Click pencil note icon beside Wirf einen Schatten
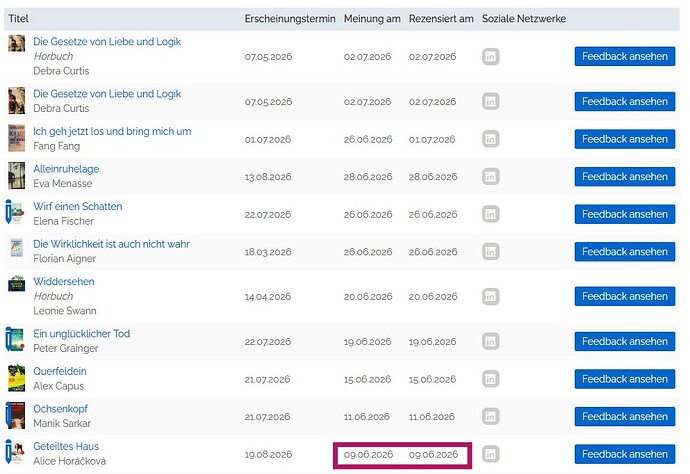 click(x=8, y=212)
